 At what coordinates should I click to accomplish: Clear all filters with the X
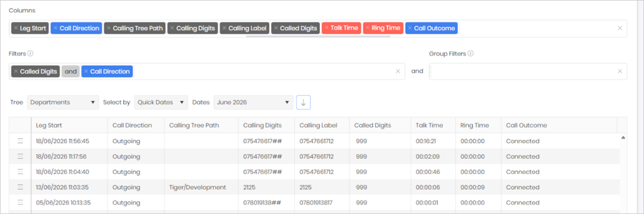coord(398,72)
